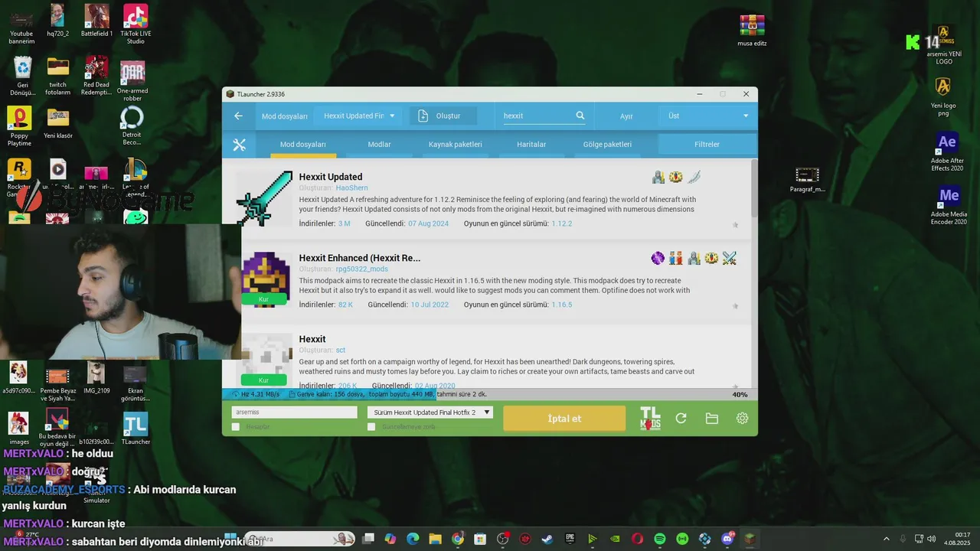Click the refresh icon in the bottom bar
This screenshot has width=980, height=551.
[x=681, y=419]
